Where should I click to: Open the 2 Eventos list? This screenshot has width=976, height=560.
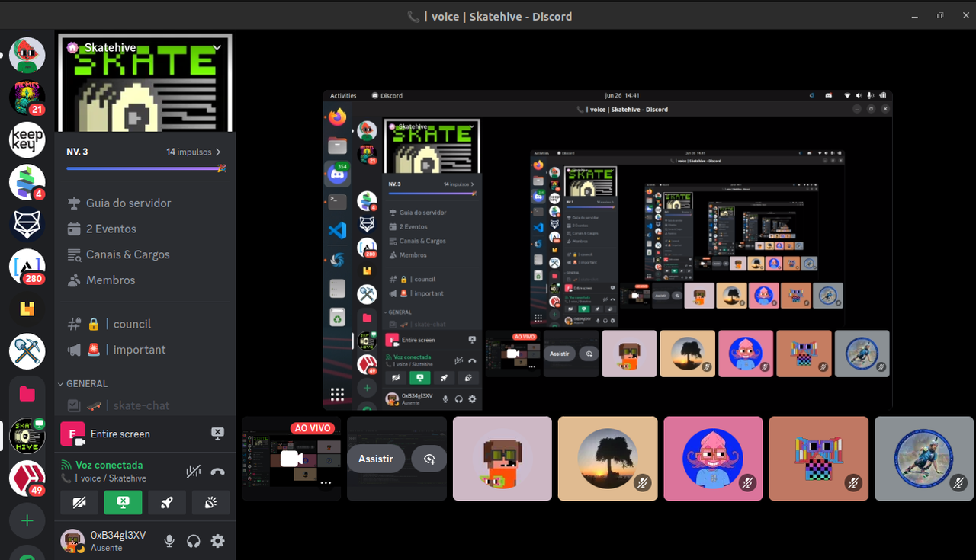(145, 229)
